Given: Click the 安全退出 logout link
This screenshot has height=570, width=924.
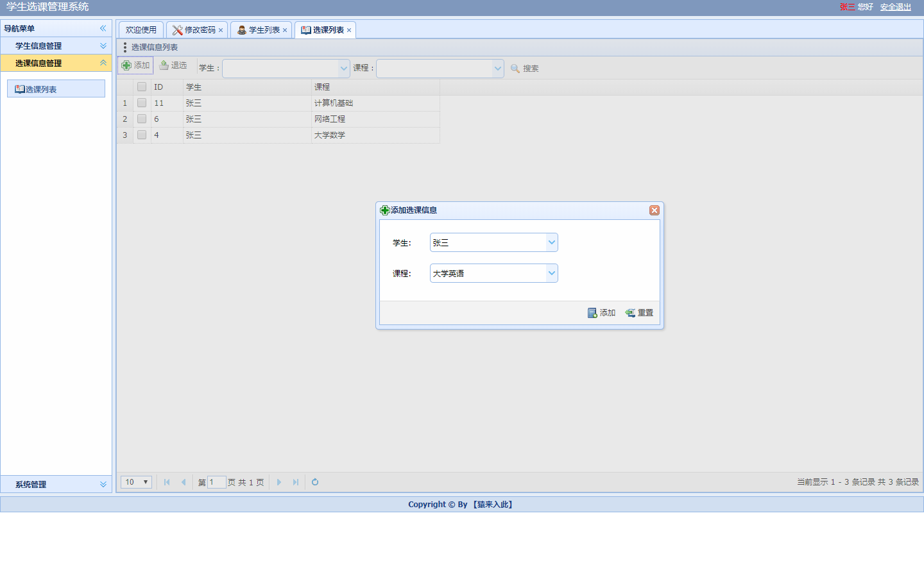Looking at the screenshot, I should click(896, 7).
